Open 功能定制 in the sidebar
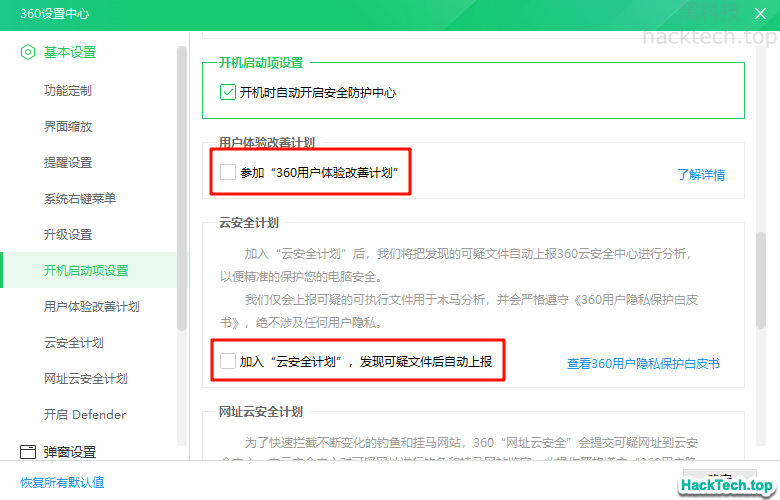Screen dimensions: 780x500 click(x=68, y=91)
